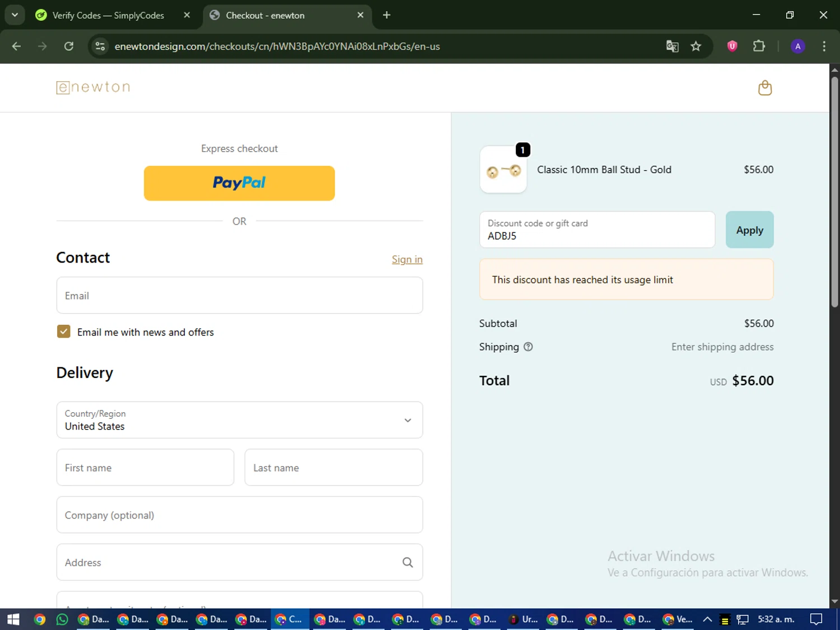Pay with the PayPal express button
The width and height of the screenshot is (840, 630).
[239, 183]
